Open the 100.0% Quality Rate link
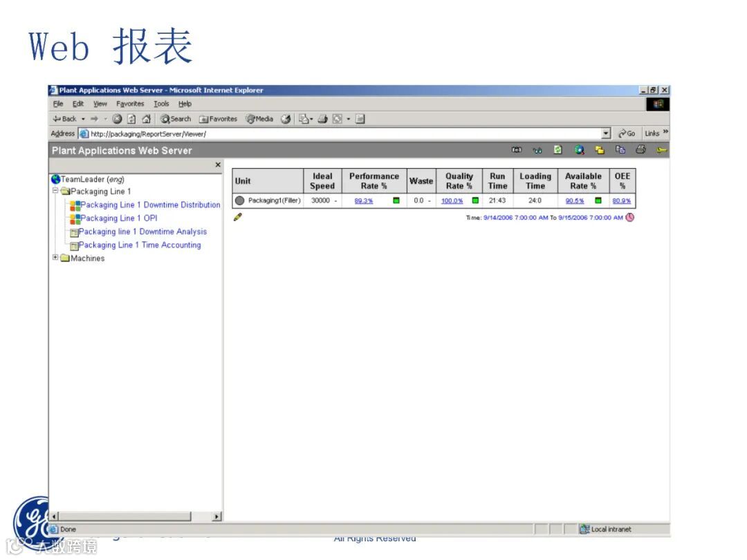Viewport: 747px width, 560px height. 452,201
